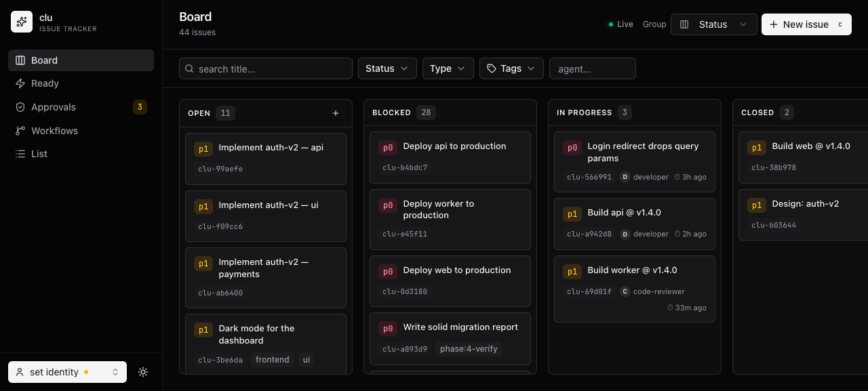868x391 pixels.
Task: Click issue ID clu-b03644
Action: click(774, 225)
